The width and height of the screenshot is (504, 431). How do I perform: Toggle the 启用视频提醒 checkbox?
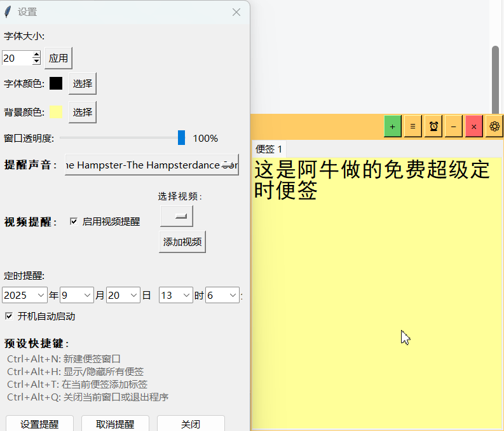74,221
